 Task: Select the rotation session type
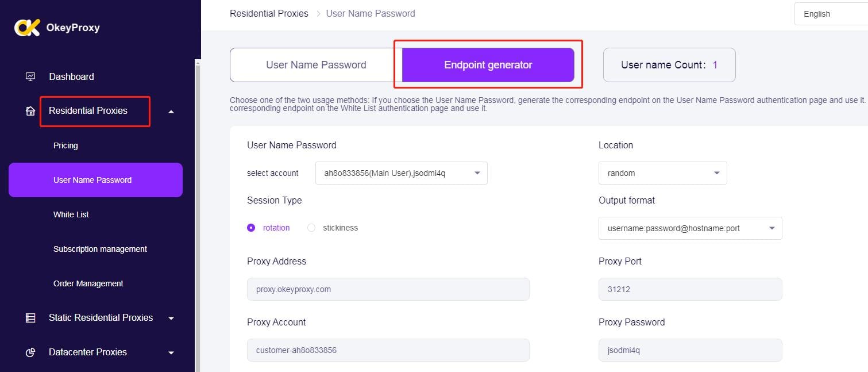pos(251,228)
